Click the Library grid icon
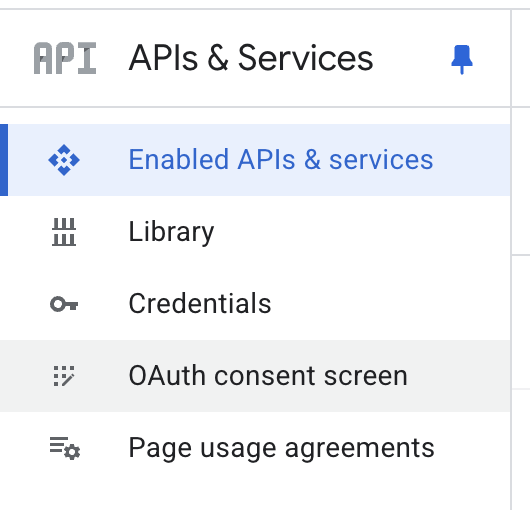The height and width of the screenshot is (510, 530). 64,232
